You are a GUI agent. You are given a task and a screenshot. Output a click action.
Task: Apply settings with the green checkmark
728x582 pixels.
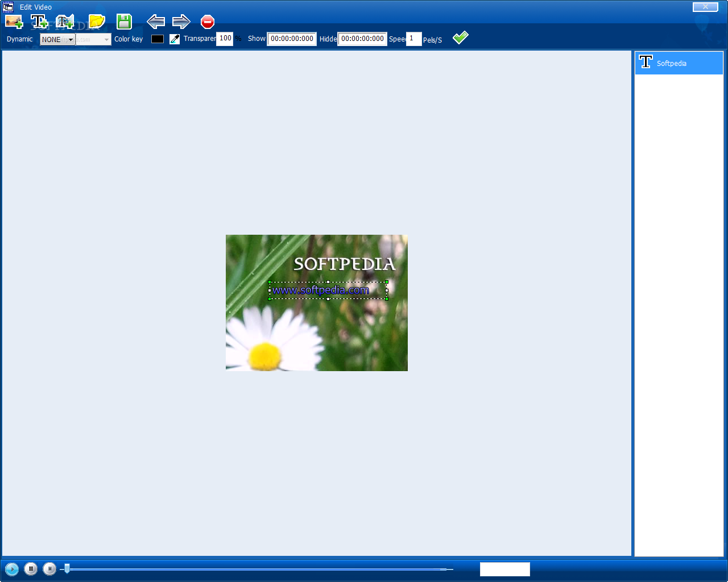point(460,38)
